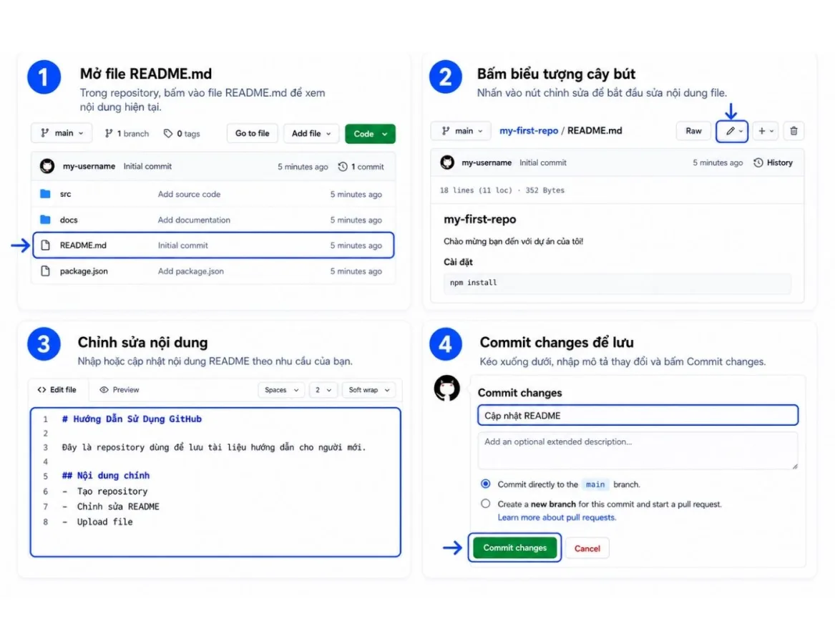Viewport: 835px width, 644px height.
Task: Click the 0 tags text
Action: click(188, 134)
